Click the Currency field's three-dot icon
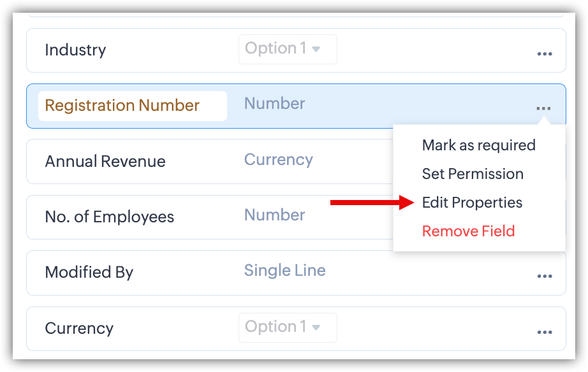 tap(545, 333)
